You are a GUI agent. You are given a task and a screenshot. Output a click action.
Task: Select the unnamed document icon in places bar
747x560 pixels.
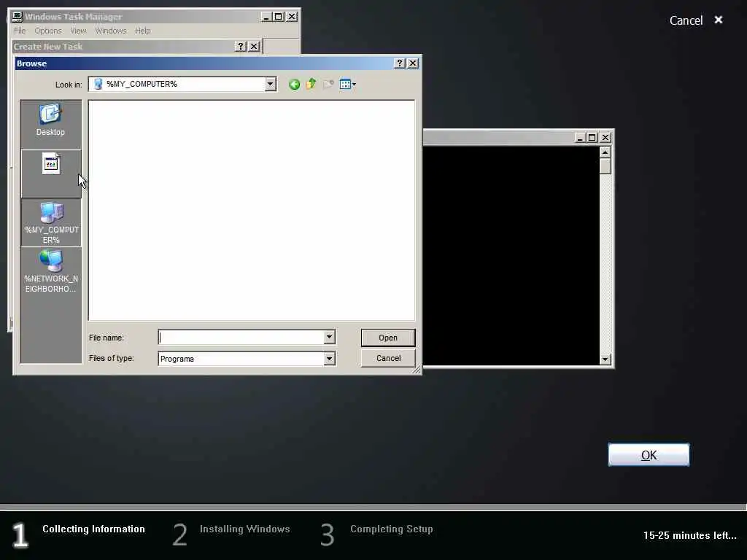tap(50, 174)
